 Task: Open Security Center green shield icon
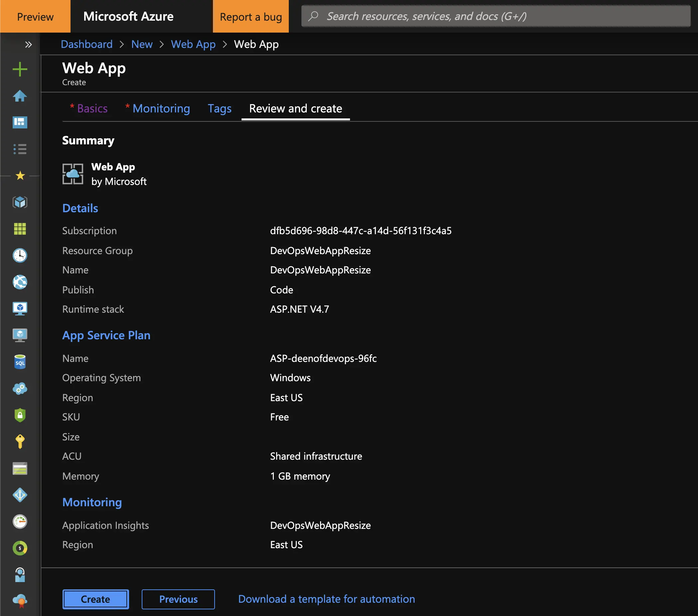click(20, 415)
